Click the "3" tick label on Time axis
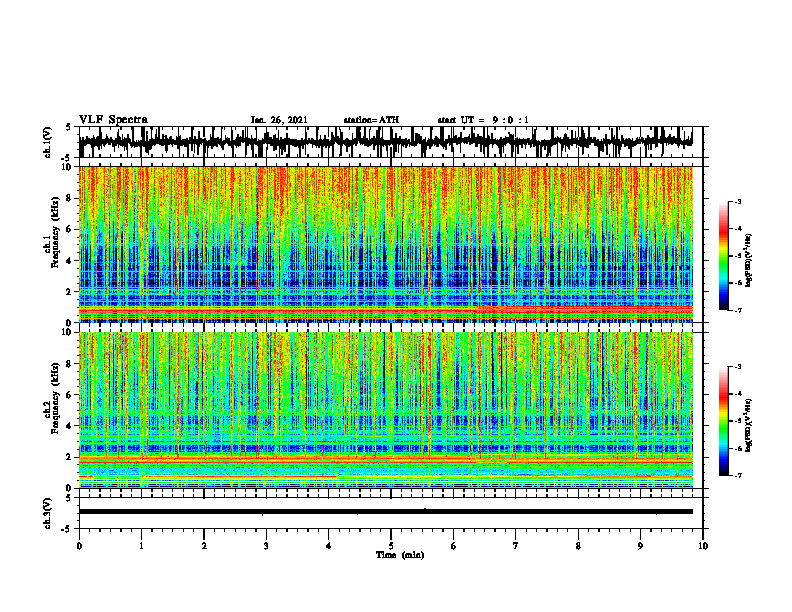This screenshot has width=792, height=612. [266, 546]
